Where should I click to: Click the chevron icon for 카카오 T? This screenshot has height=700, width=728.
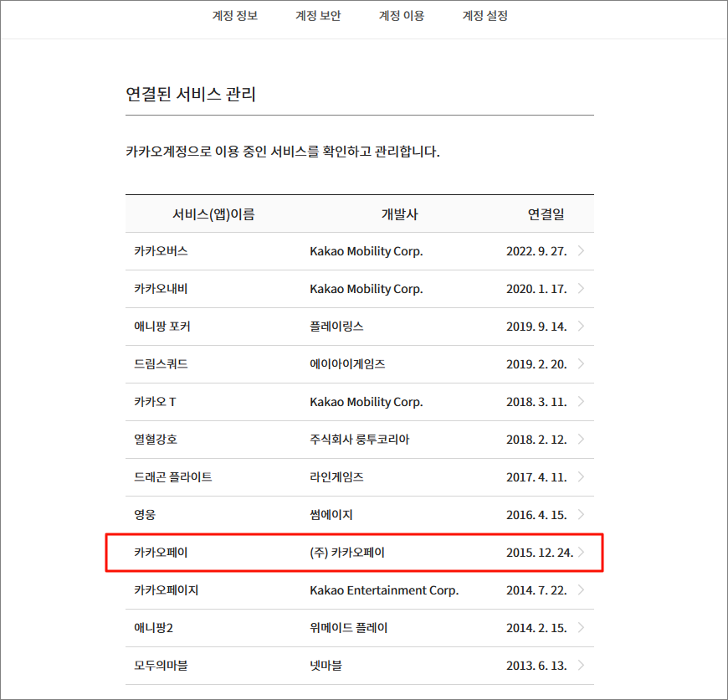click(582, 402)
